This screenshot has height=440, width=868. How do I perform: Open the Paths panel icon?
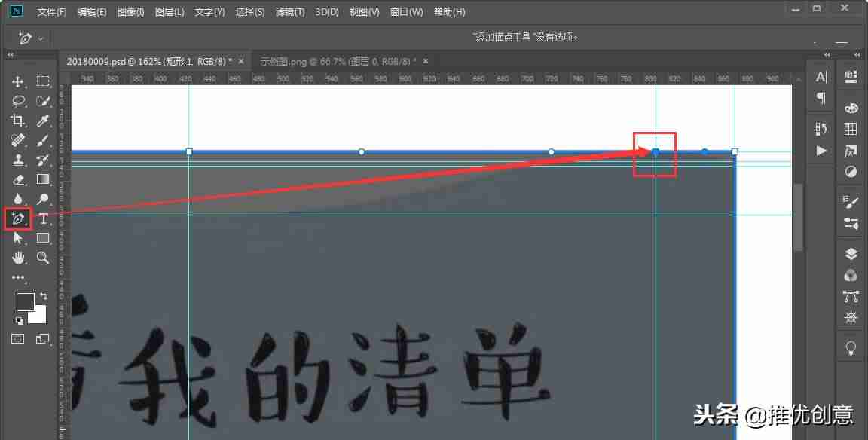coord(851,297)
